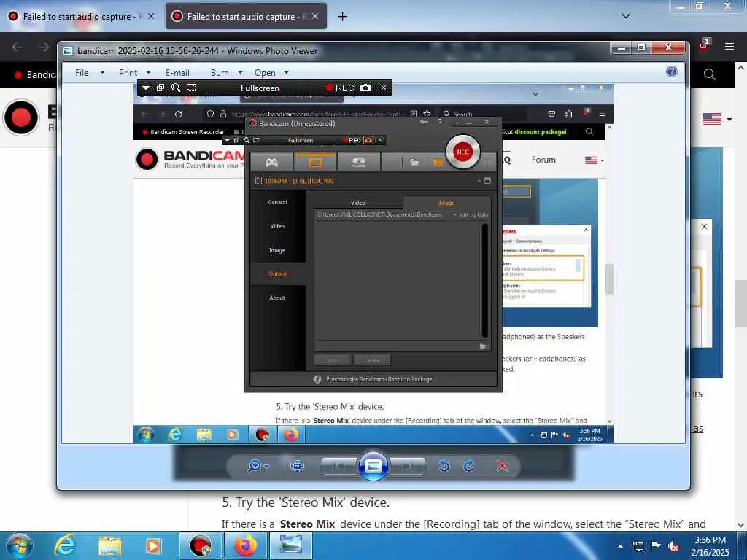Open Photo Viewer help (blue question mark)

tap(672, 71)
